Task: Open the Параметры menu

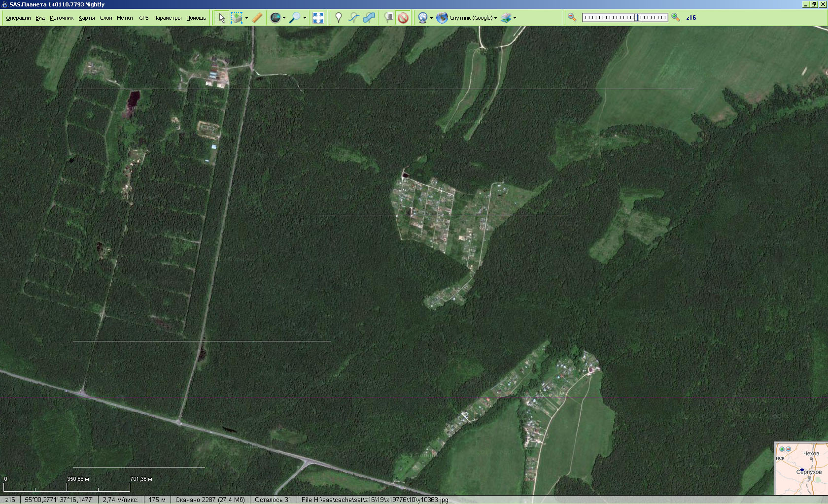Action: [167, 18]
